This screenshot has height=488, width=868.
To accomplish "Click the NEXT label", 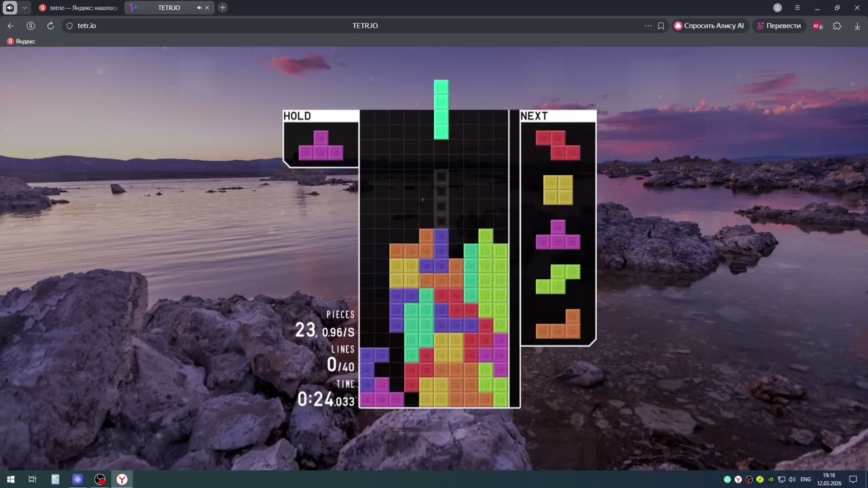I will tap(534, 116).
